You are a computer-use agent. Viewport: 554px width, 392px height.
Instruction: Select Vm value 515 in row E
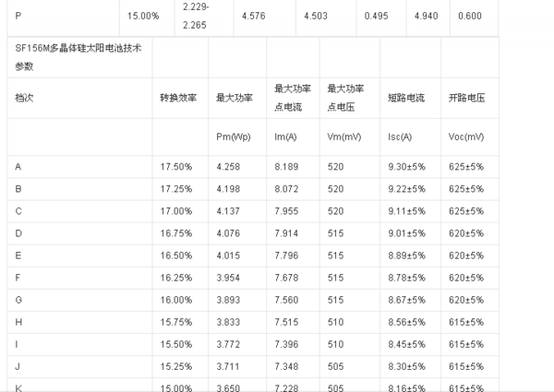(x=336, y=255)
